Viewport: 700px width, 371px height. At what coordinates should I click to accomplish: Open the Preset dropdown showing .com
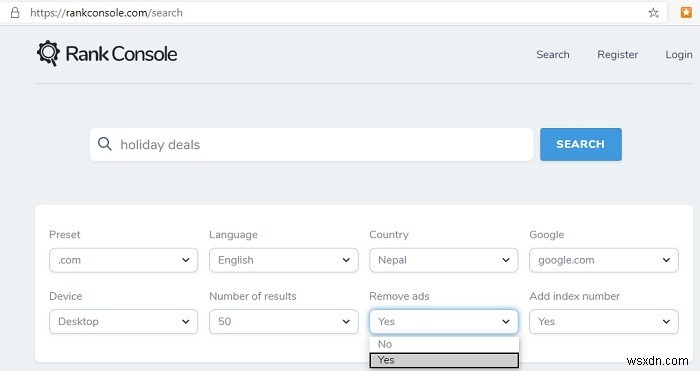pos(123,260)
